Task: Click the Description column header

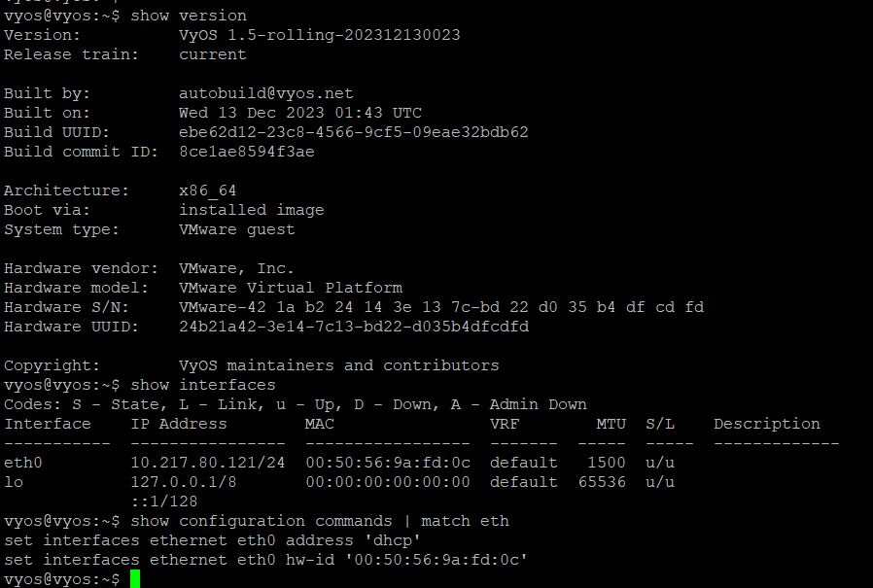Action: pos(766,424)
